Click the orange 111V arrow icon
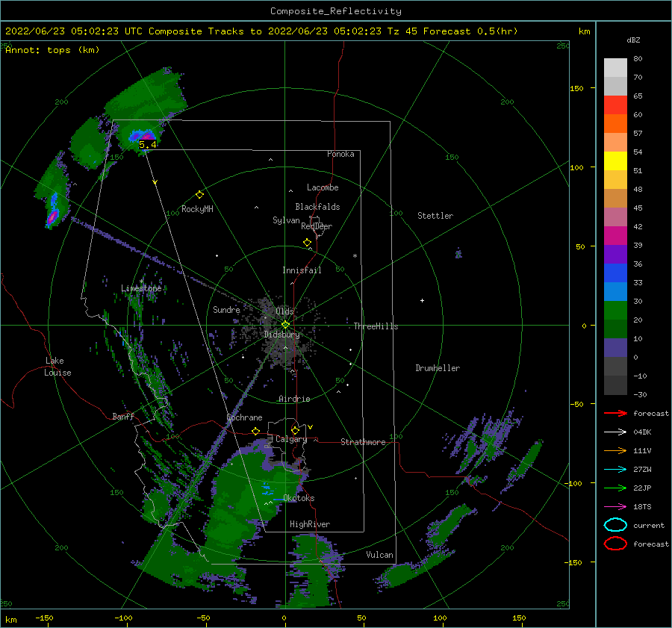 [615, 450]
